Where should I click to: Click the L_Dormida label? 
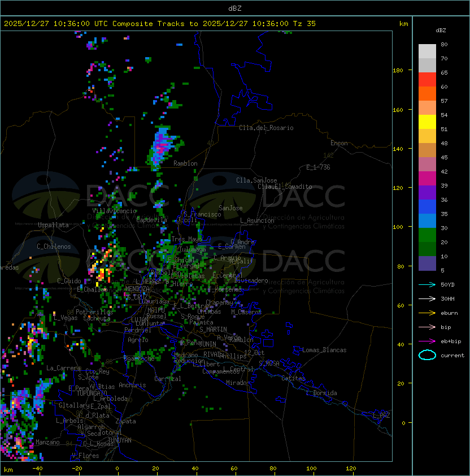[321, 393]
